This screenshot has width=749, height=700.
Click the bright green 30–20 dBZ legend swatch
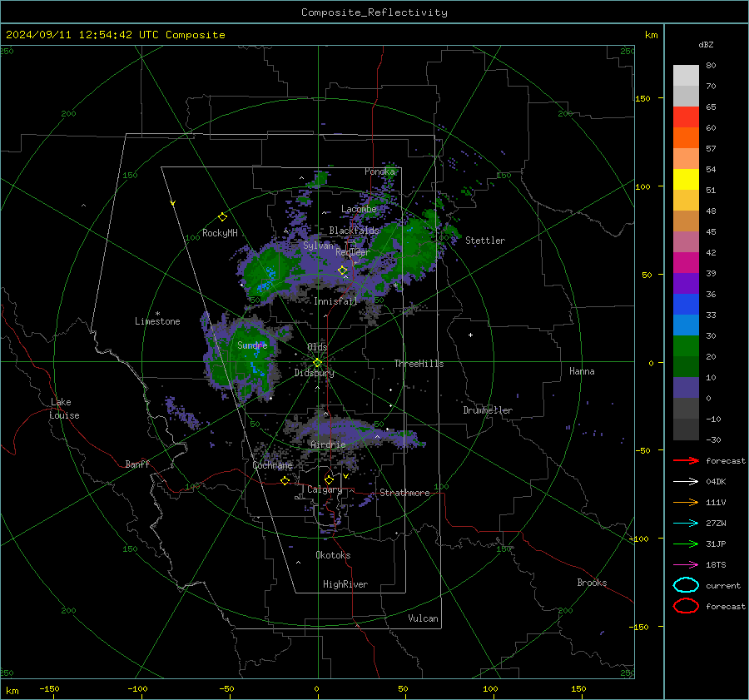click(686, 346)
